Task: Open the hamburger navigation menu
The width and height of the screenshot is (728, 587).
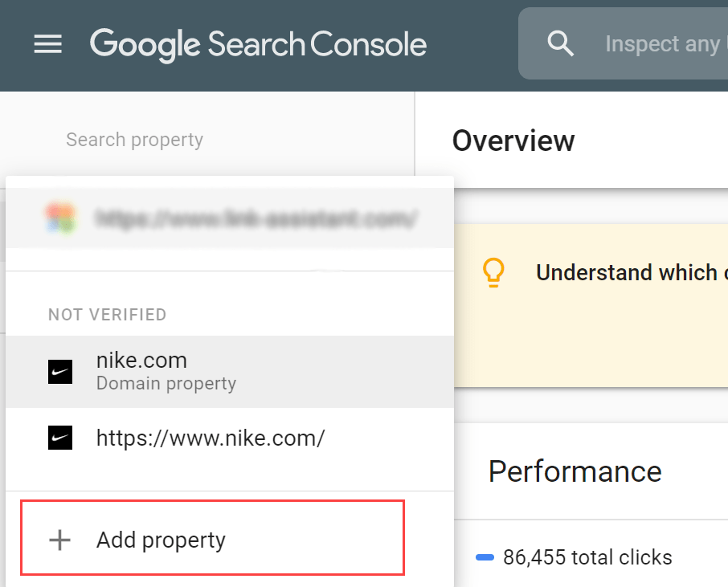Action: coord(48,44)
